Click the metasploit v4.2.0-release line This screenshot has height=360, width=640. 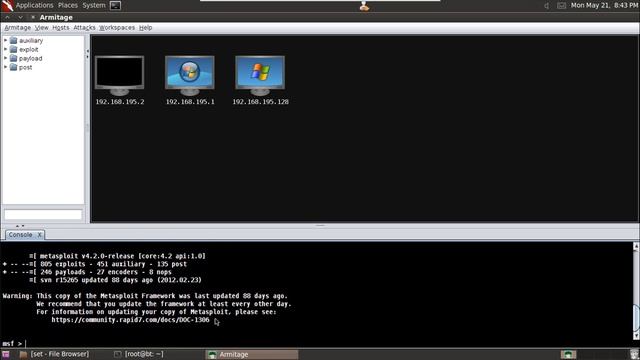tap(117, 256)
